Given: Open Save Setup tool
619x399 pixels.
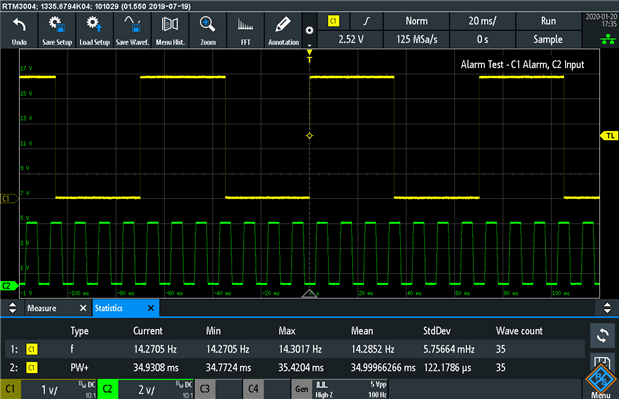Looking at the screenshot, I should click(57, 30).
